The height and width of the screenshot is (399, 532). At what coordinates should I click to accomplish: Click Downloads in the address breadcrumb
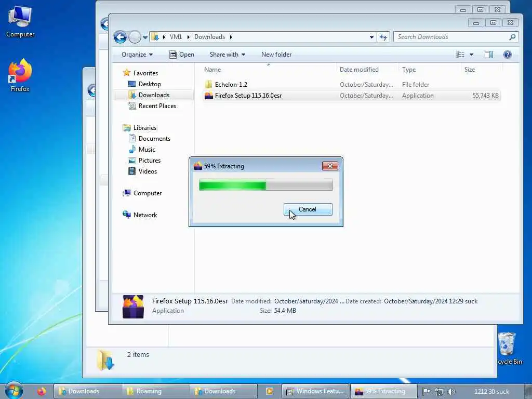point(209,37)
